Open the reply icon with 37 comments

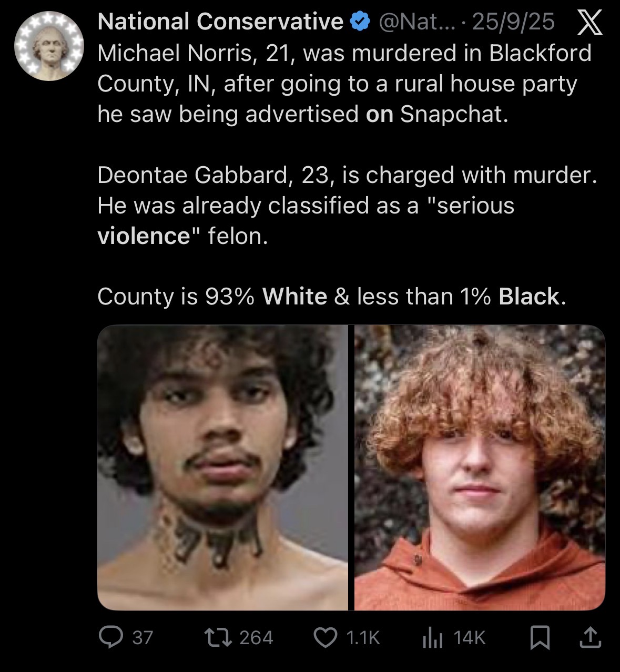110,638
